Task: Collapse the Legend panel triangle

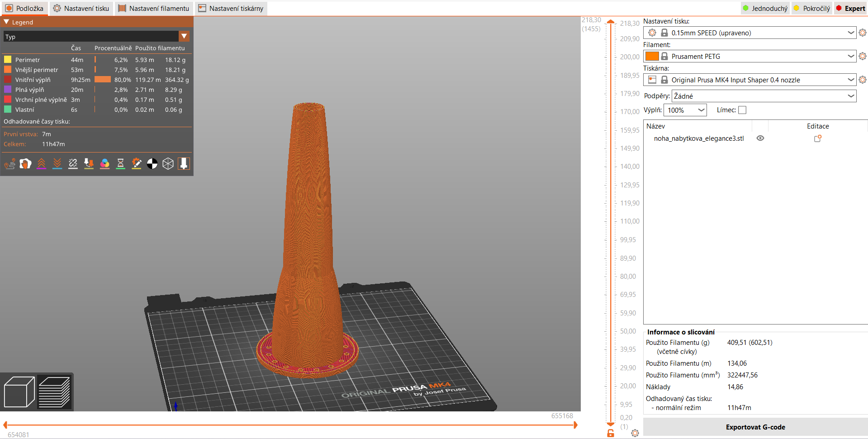Action: pos(6,22)
